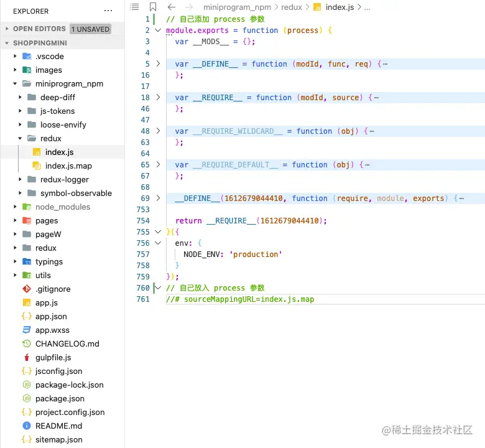Click the utils folder icon
This screenshot has height=448, width=485.
pyautogui.click(x=27, y=275)
